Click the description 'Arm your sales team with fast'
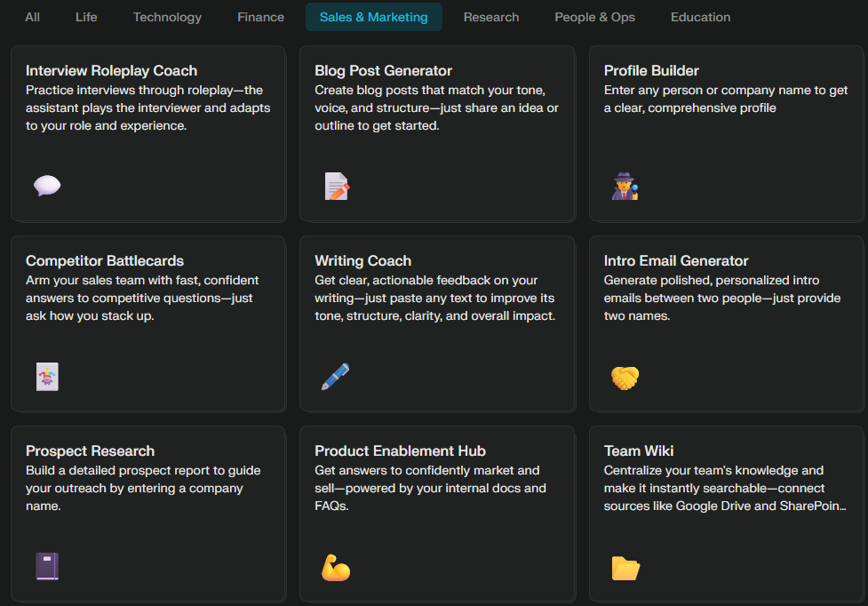Screen dimensions: 868x606 [x=142, y=298]
